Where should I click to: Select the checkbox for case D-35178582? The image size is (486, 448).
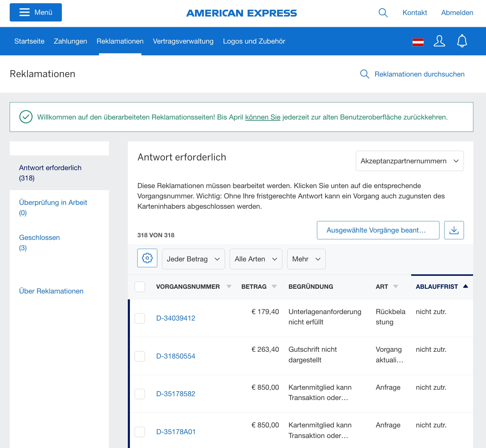pyautogui.click(x=140, y=394)
